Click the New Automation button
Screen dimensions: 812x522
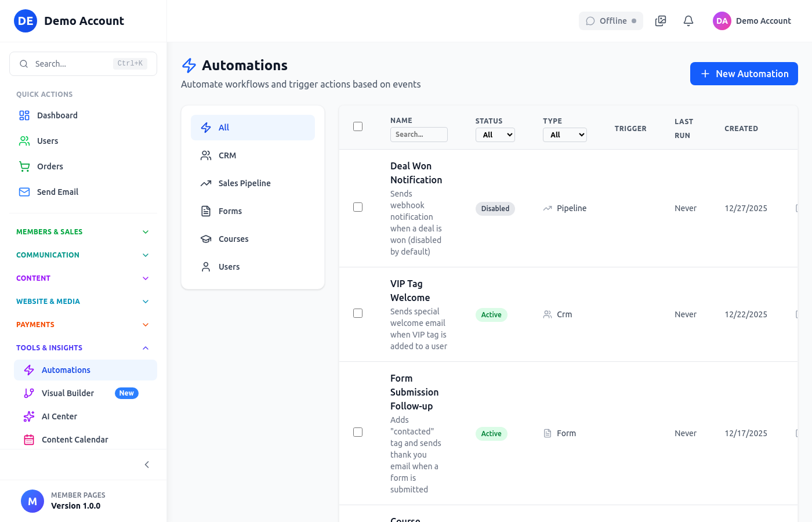coord(744,74)
